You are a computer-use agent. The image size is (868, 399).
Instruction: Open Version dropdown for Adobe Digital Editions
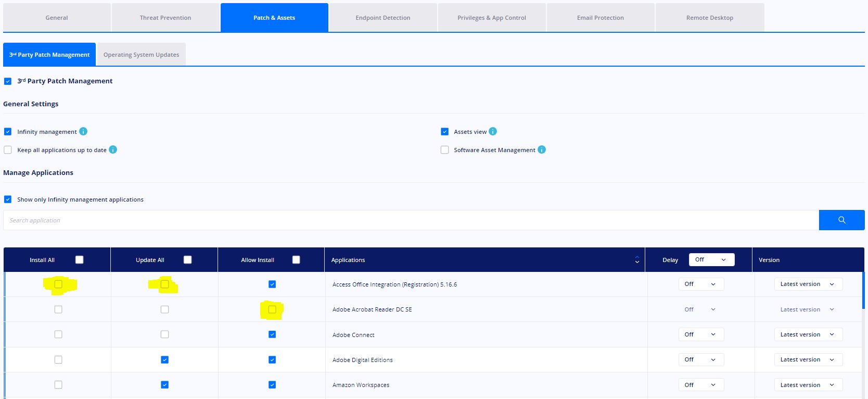pos(808,359)
